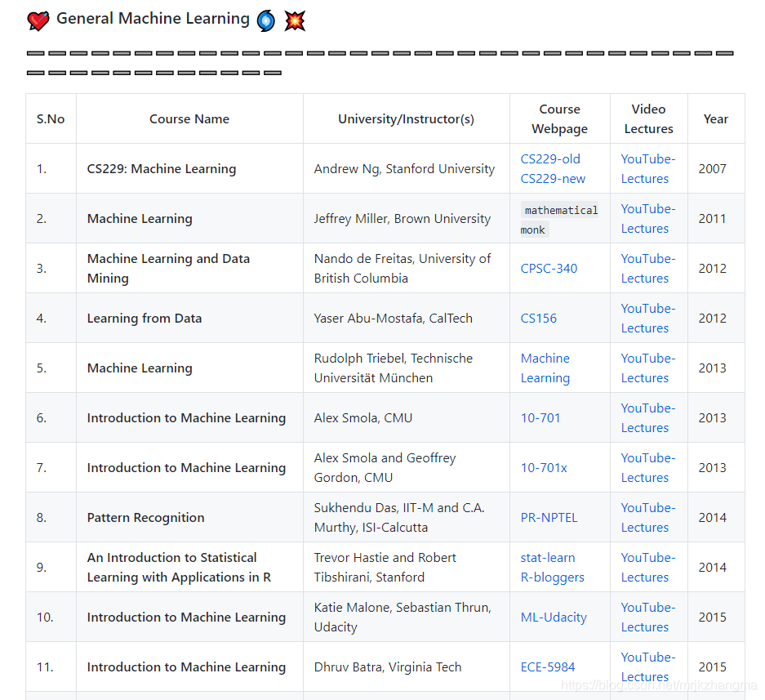The height and width of the screenshot is (700, 765).
Task: Open the R-bloggers link
Action: (x=552, y=577)
